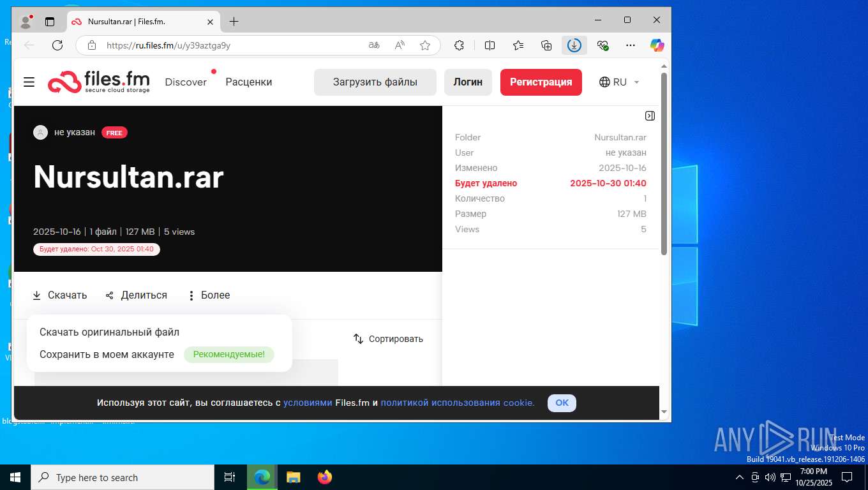
Task: Launch Firefox from the taskbar
Action: (x=325, y=477)
